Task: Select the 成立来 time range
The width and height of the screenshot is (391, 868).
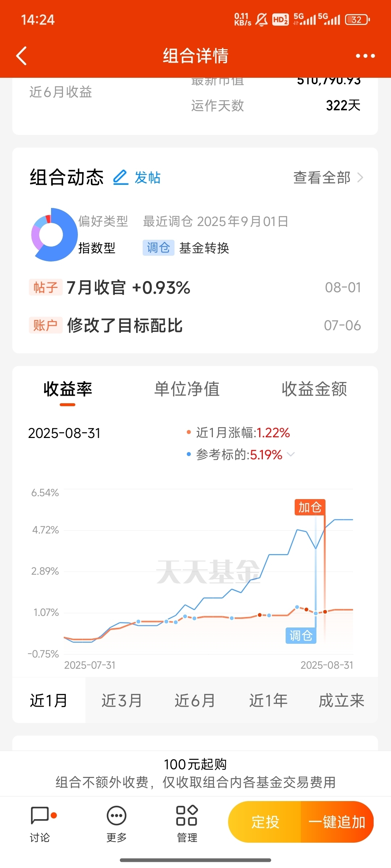Action: (x=341, y=701)
